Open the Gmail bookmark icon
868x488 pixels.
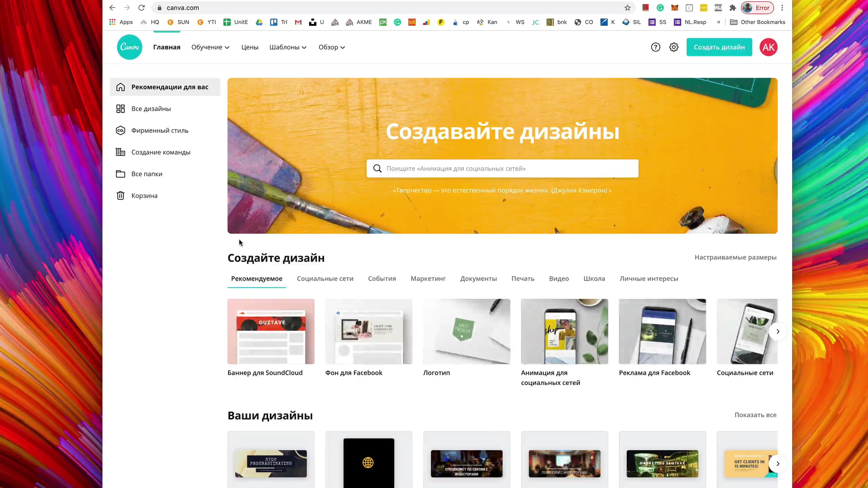tap(298, 22)
